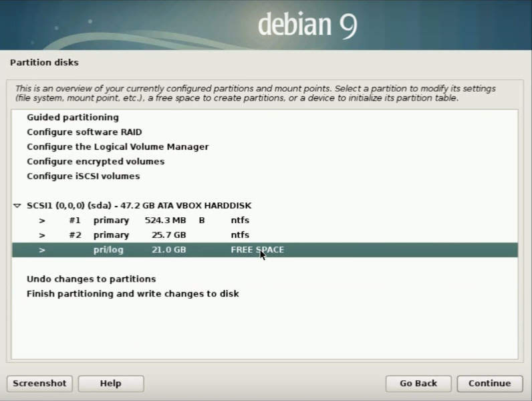Viewport: 532px width, 401px height.
Task: Click arrow beside partition #1
Action: tap(42, 221)
